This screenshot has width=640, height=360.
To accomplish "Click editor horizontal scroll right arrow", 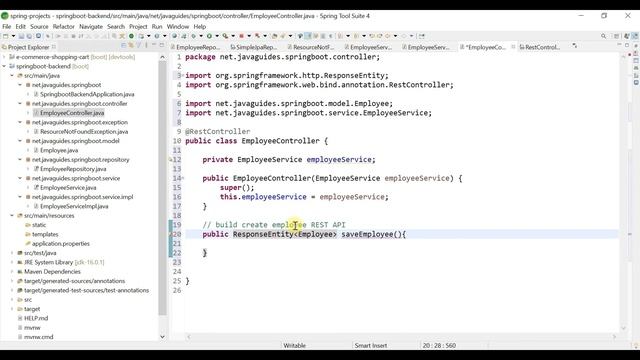I will tap(614, 337).
